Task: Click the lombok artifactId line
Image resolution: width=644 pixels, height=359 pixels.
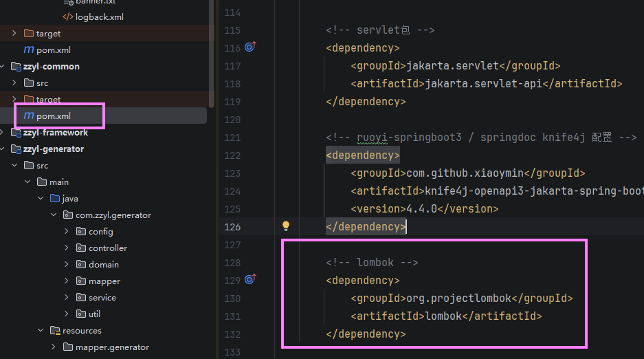Action: tap(447, 316)
